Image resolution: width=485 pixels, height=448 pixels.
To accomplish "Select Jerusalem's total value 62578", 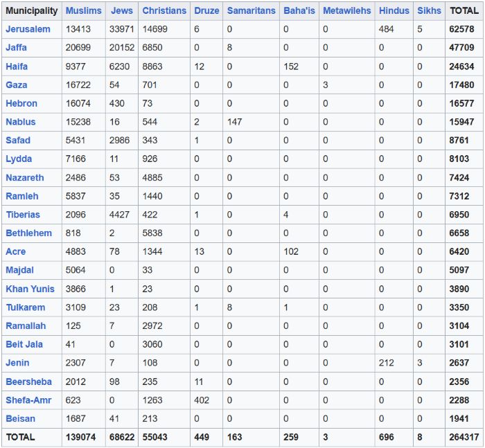I will coord(461,29).
